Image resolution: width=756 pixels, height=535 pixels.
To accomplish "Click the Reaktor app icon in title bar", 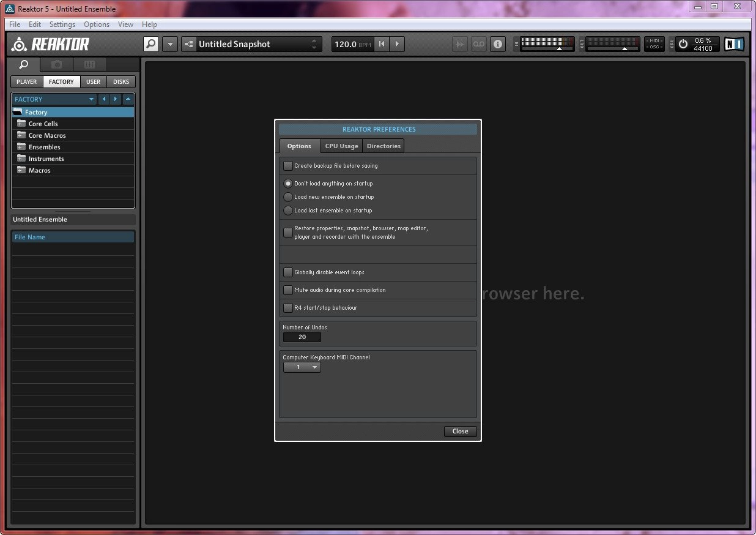I will point(10,9).
